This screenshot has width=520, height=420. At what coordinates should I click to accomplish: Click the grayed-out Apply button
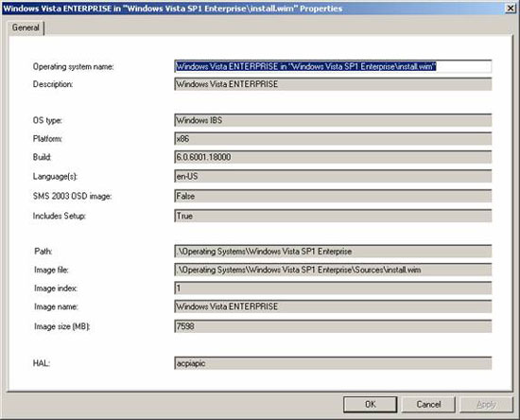[x=486, y=405]
